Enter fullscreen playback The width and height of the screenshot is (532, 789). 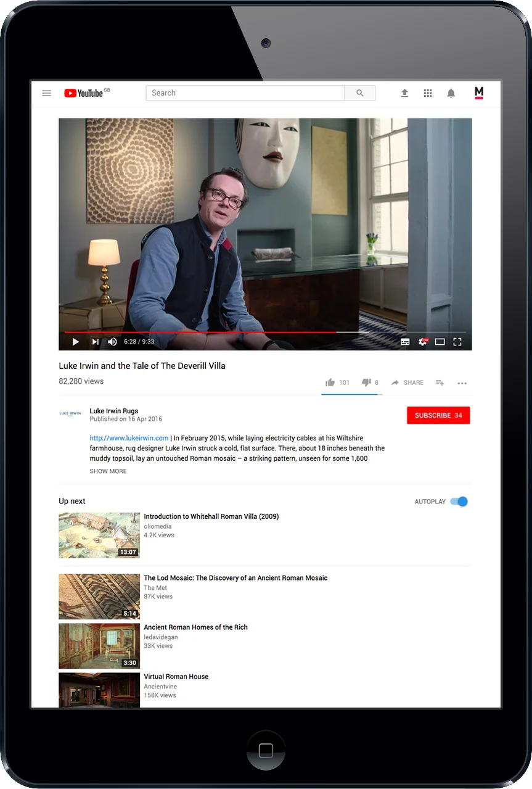pyautogui.click(x=457, y=341)
